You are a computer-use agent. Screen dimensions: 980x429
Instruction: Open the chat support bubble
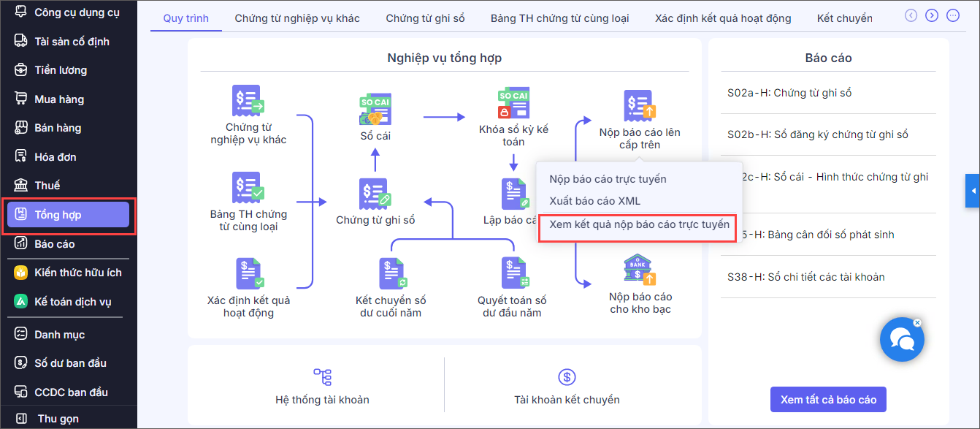click(902, 339)
